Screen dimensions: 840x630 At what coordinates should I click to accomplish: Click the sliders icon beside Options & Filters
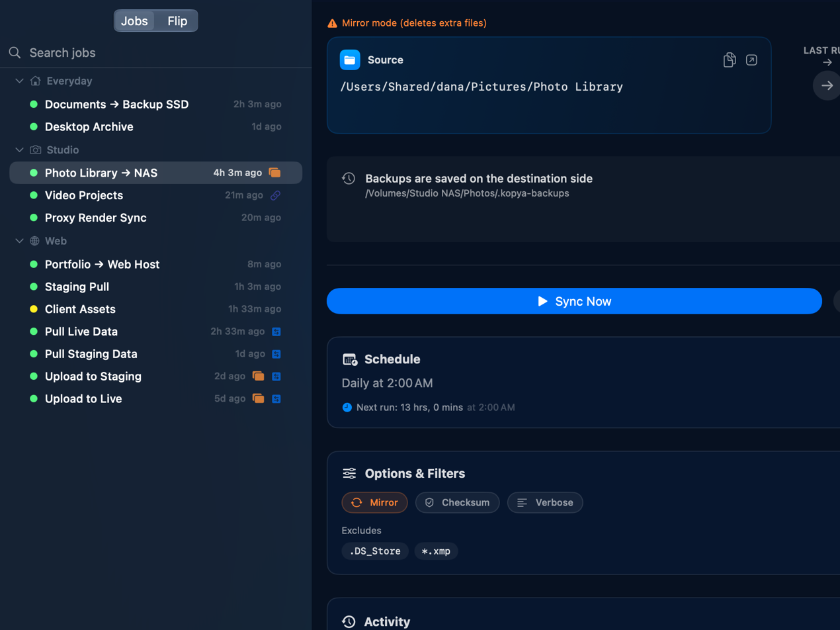pos(349,474)
